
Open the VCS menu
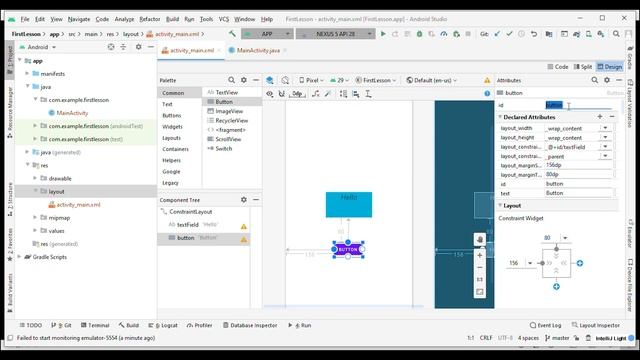click(224, 19)
